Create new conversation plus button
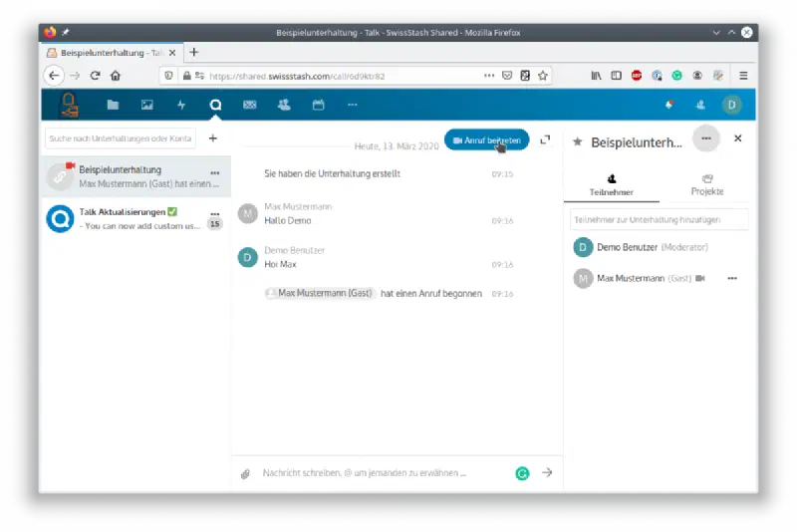The width and height of the screenshot is (797, 532). [213, 138]
